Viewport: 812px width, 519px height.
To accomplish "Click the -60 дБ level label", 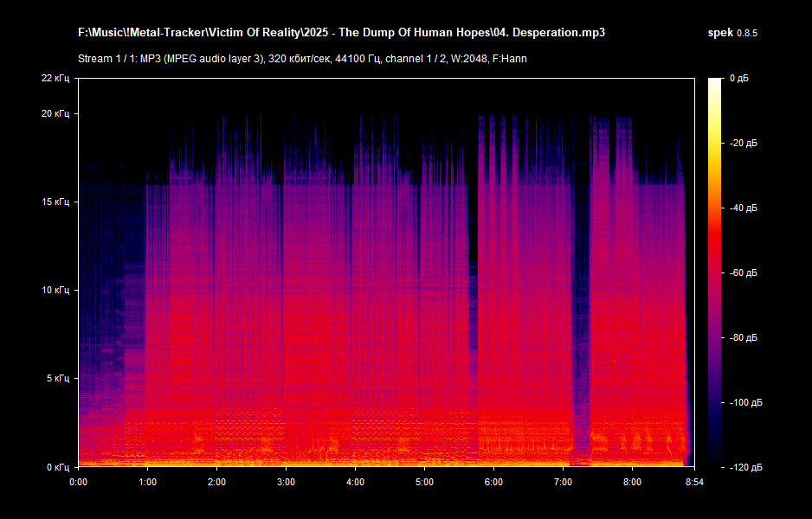I will coord(742,272).
